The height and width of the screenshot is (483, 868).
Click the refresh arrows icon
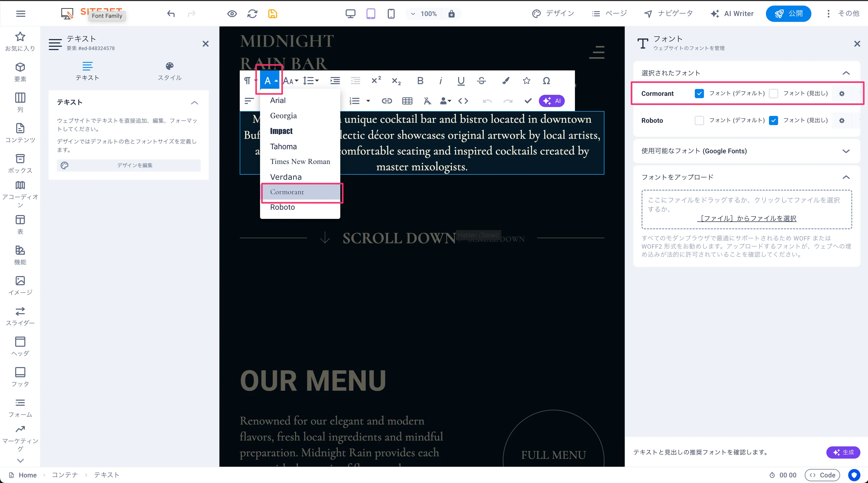[252, 14]
